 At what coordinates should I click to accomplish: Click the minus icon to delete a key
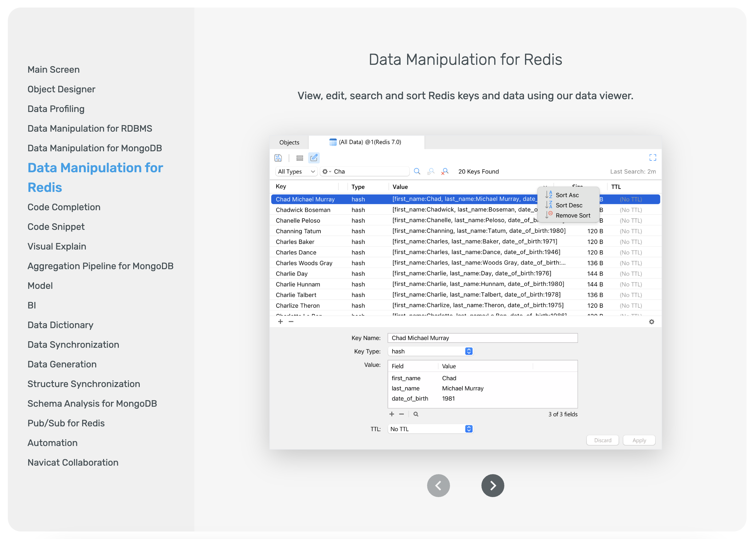(291, 321)
